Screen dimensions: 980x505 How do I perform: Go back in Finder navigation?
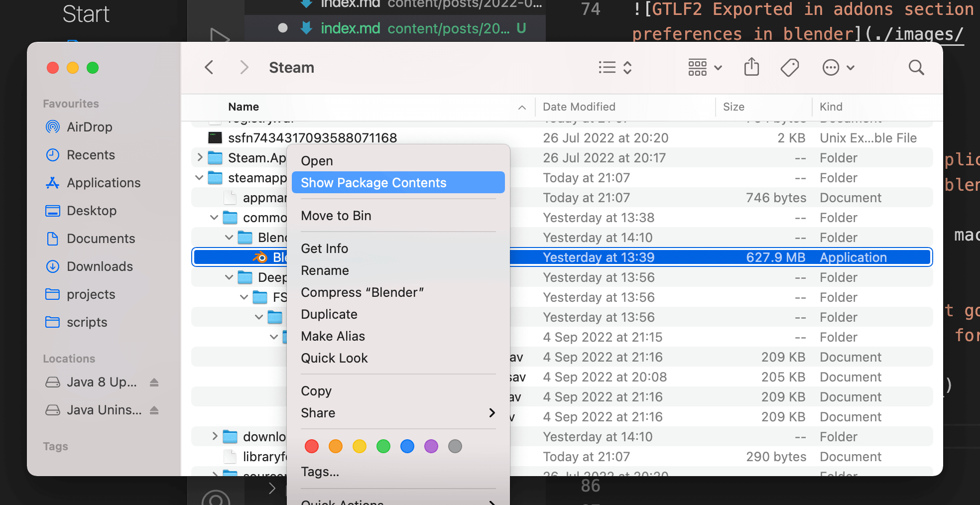209,67
